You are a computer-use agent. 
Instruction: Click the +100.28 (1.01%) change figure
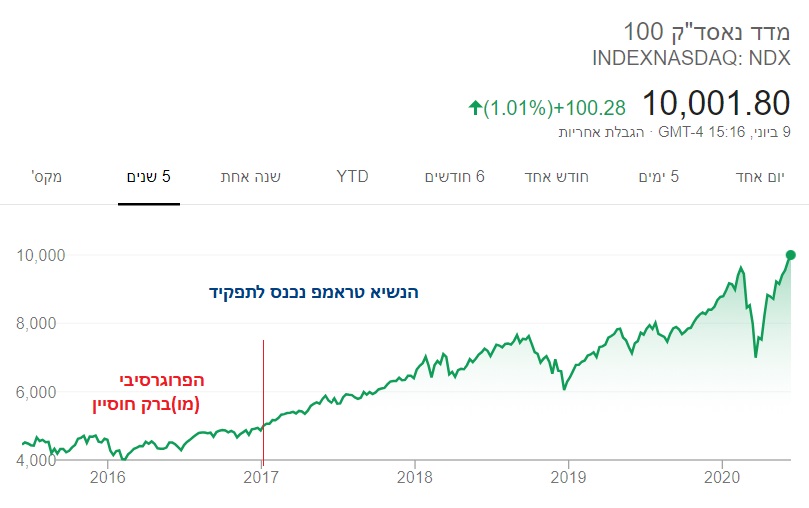(555, 108)
